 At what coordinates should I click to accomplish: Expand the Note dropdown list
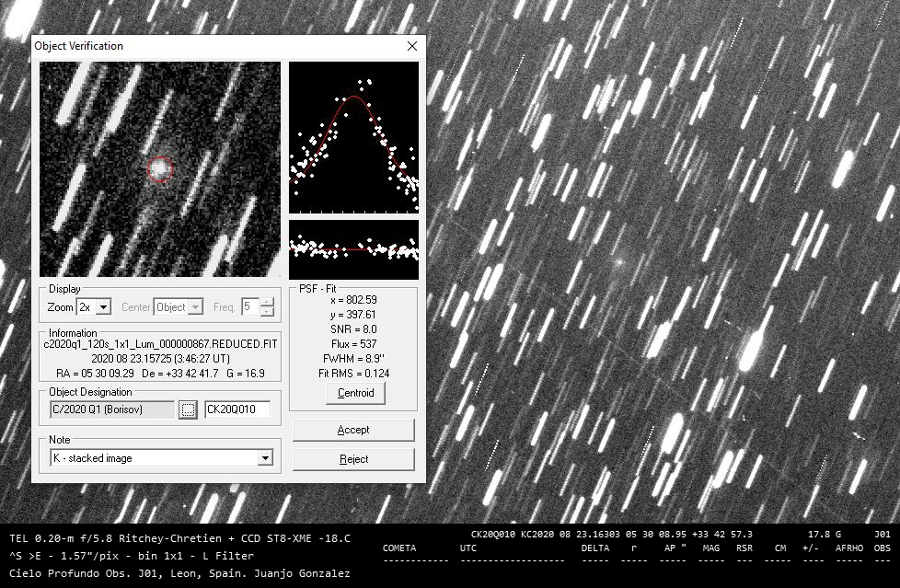[265, 458]
